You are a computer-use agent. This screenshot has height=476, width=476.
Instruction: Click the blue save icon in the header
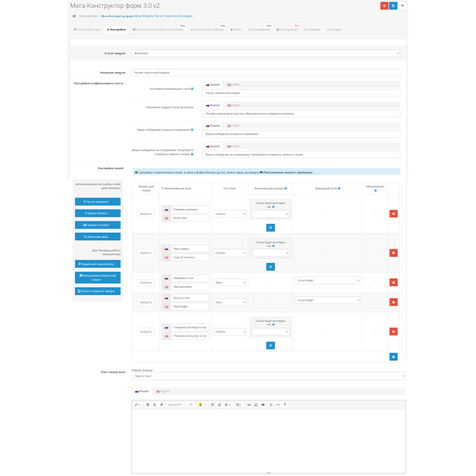tap(393, 6)
